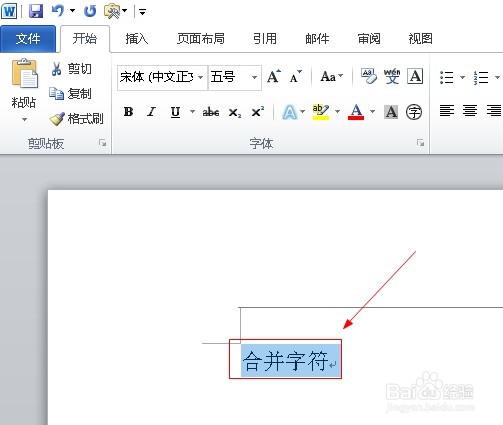Open the 文件 menu tab
Viewport: 503px width, 425px height.
[28, 39]
